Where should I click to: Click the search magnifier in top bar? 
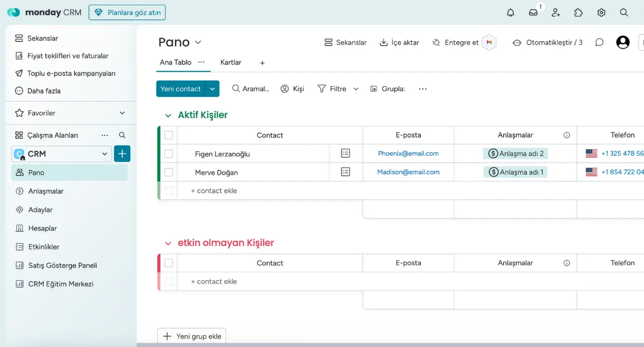pyautogui.click(x=624, y=13)
